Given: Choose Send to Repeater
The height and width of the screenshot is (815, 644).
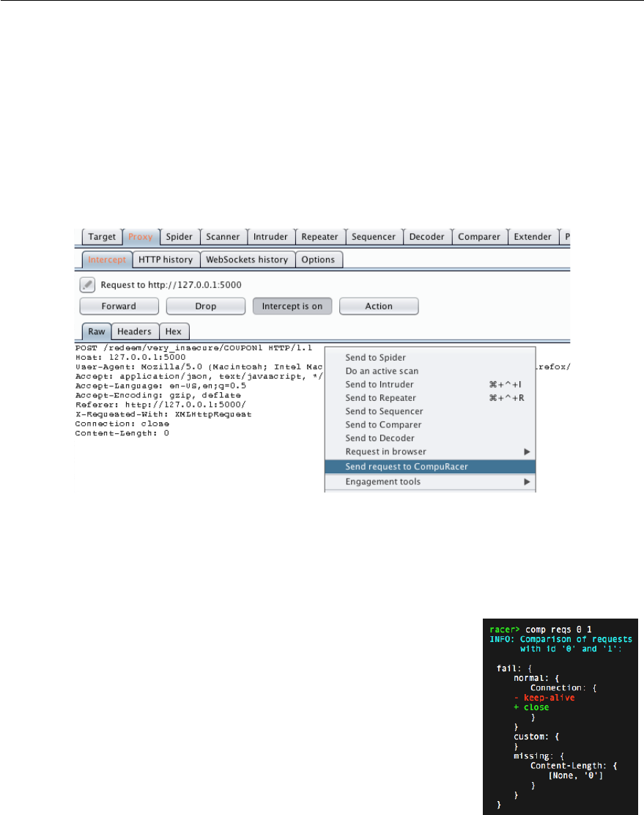Looking at the screenshot, I should pos(430,398).
